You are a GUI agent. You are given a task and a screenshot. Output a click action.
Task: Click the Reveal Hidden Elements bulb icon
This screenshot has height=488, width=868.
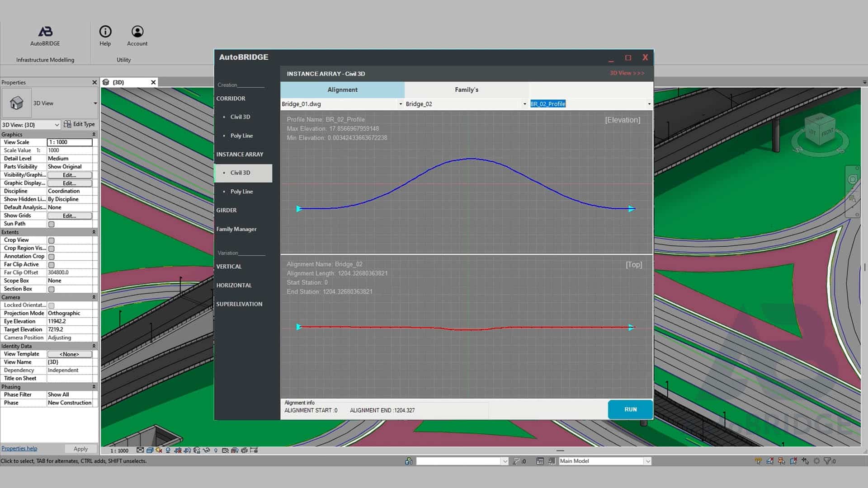point(216,450)
